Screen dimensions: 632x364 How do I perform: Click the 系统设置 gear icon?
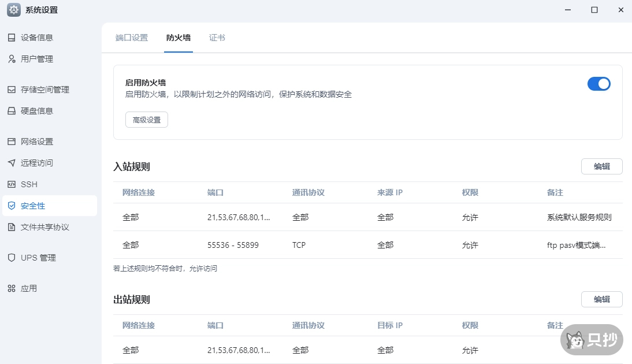[13, 10]
